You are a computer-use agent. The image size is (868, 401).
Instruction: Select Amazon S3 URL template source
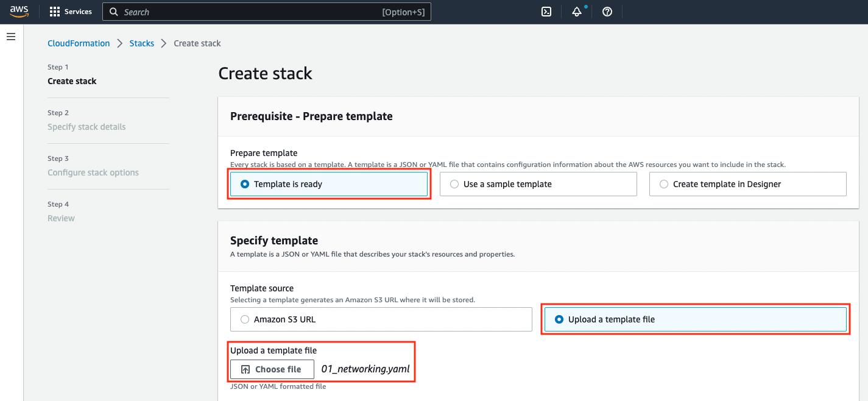(381, 319)
